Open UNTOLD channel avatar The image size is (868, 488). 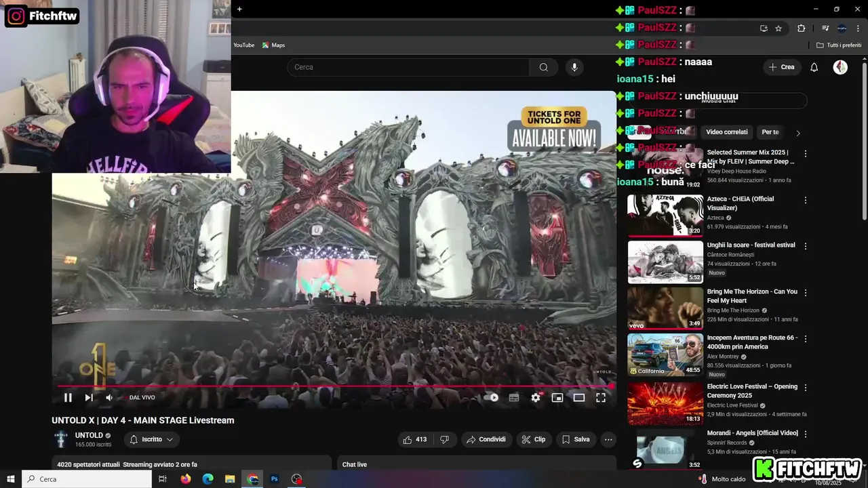[x=61, y=439]
